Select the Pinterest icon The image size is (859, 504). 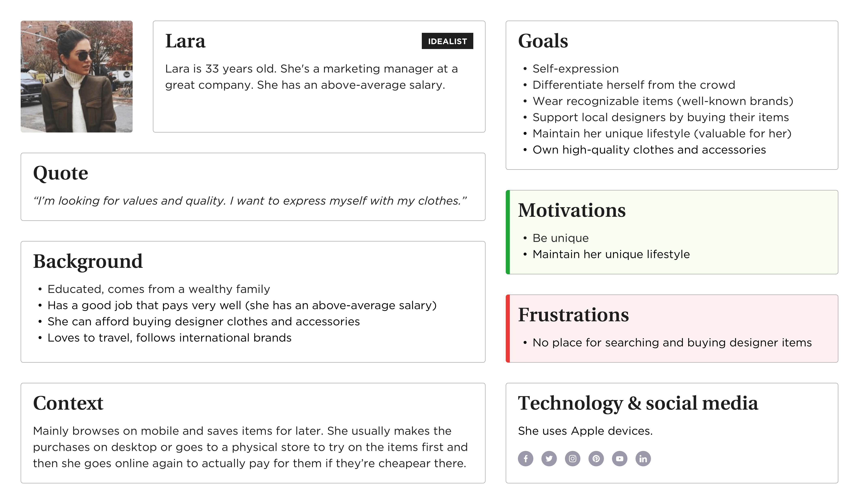tap(596, 459)
